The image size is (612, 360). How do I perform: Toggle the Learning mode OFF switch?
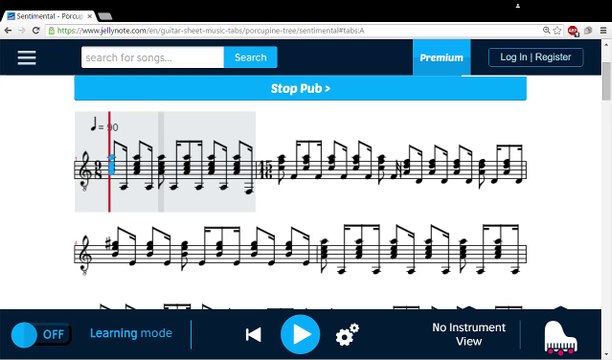[41, 335]
